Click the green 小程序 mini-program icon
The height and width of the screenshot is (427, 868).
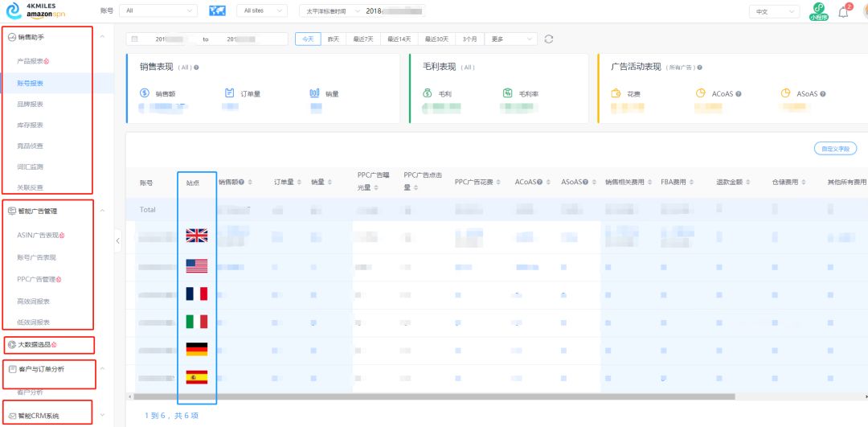click(818, 11)
